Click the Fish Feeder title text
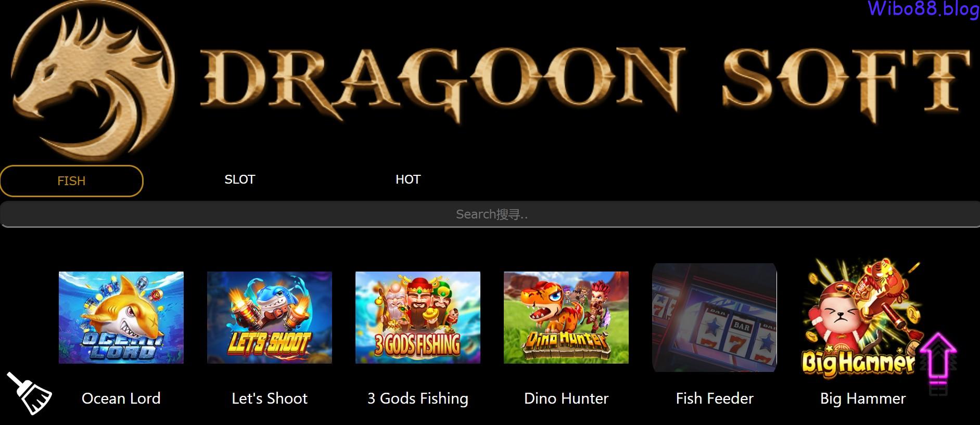 tap(715, 398)
